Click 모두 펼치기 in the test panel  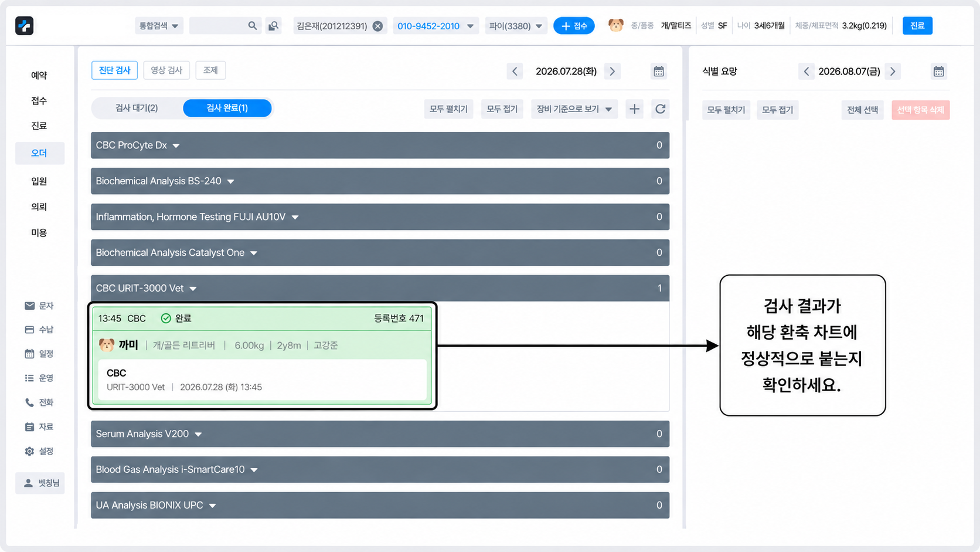tap(448, 109)
